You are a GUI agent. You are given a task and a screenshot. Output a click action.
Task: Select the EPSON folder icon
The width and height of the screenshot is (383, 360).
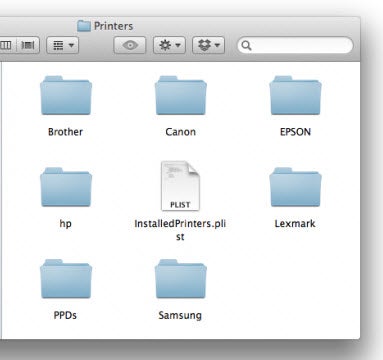[295, 96]
